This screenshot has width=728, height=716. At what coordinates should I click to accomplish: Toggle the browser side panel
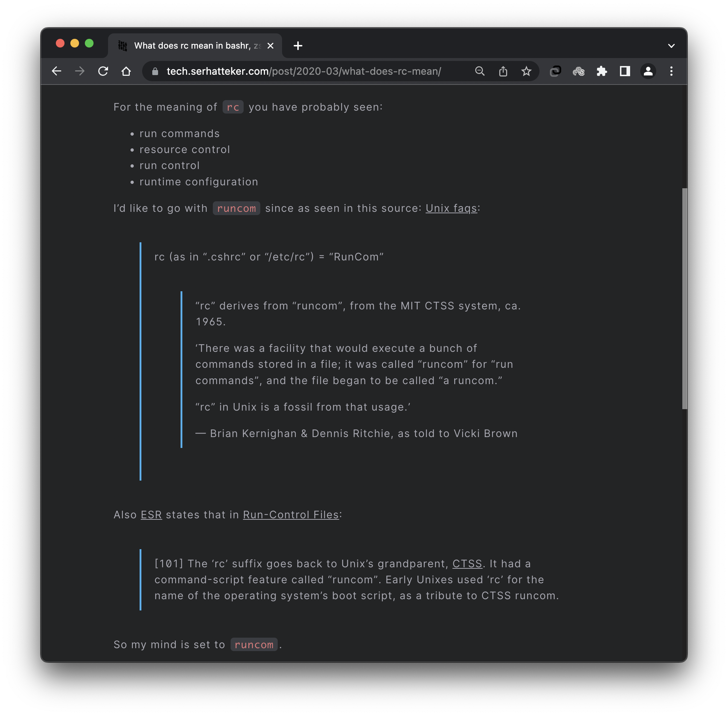625,71
